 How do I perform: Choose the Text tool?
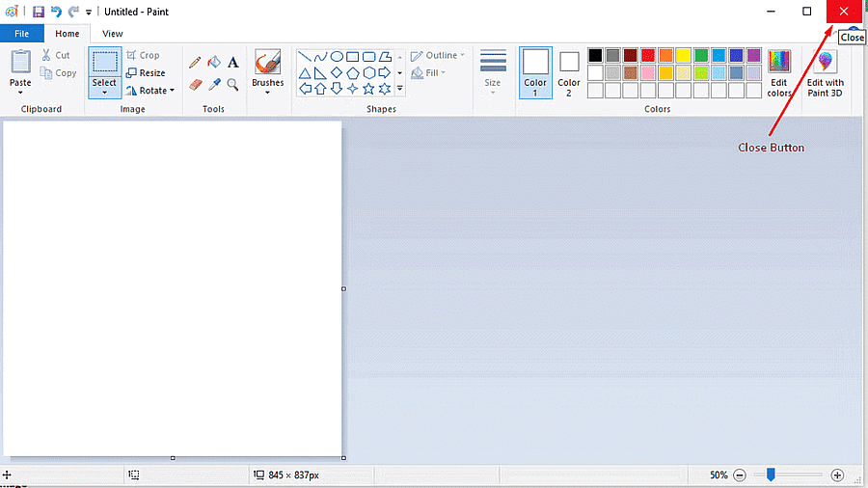(x=232, y=62)
